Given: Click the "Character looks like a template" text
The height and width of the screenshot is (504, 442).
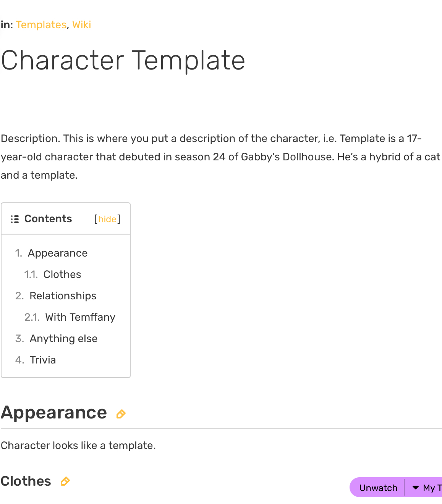Looking at the screenshot, I should coord(78,446).
